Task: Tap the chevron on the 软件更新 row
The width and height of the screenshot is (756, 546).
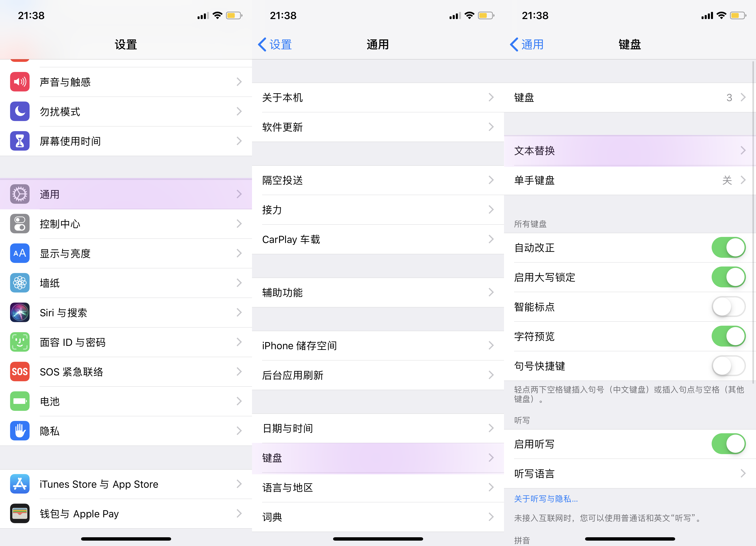Action: coord(491,127)
